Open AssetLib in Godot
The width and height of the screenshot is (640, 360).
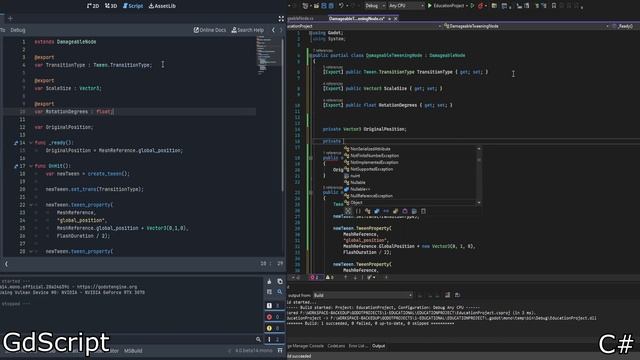tap(162, 6)
